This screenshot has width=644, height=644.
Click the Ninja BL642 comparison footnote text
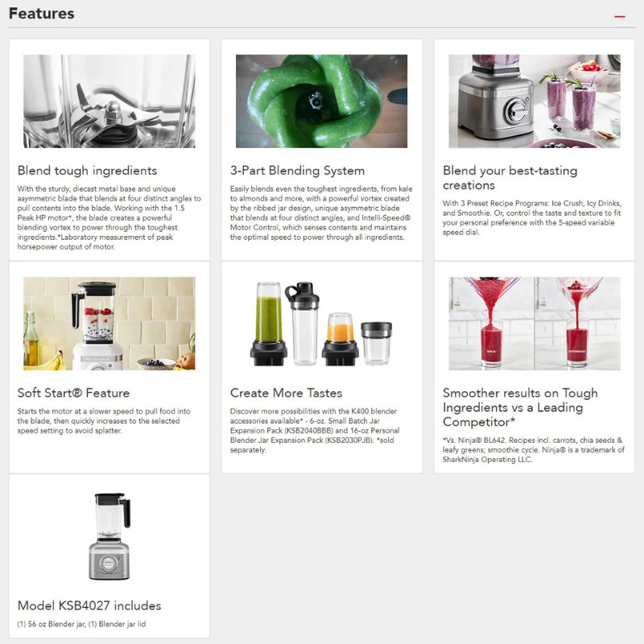coord(534,450)
